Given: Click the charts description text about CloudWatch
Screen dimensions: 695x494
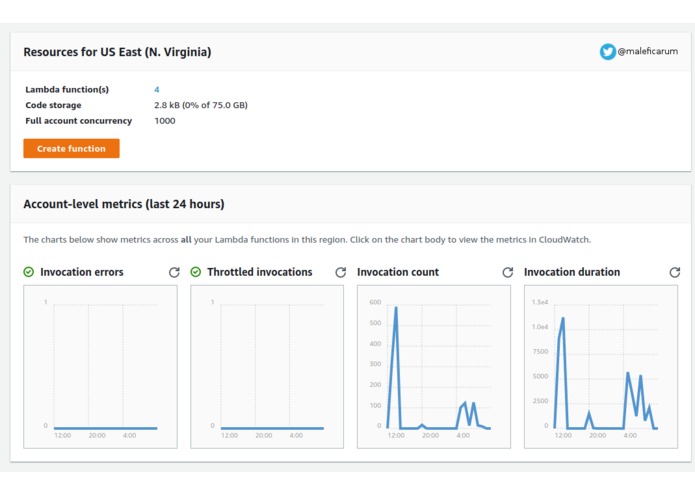Looking at the screenshot, I should coord(307,240).
